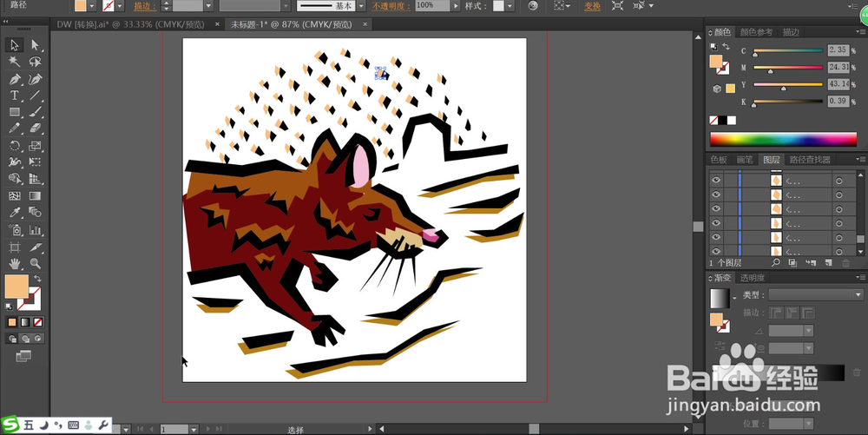Select the Hand tool
Screen dimensions: 868x435
click(x=15, y=263)
